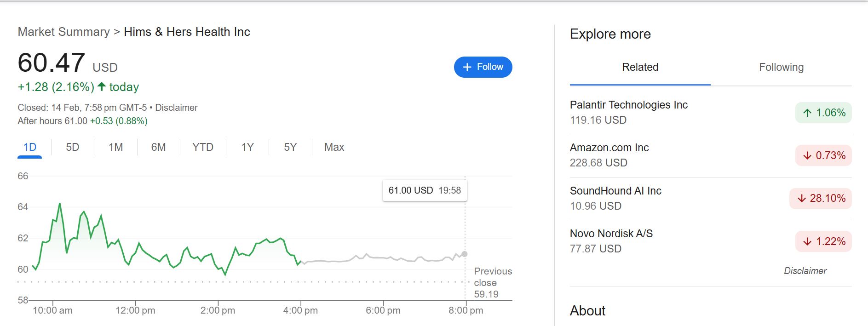
Task: Open the Market Summary breadcrumb link
Action: (x=63, y=32)
